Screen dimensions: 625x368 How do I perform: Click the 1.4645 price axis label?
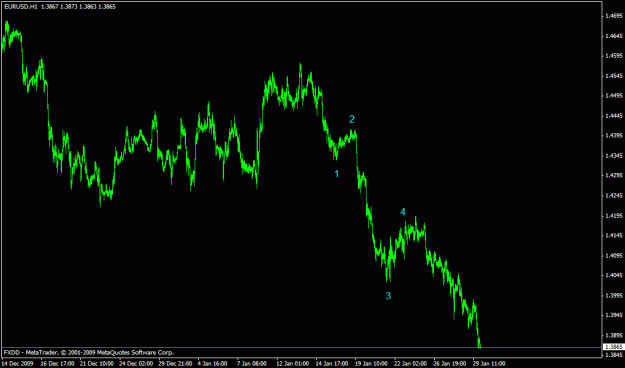point(614,36)
